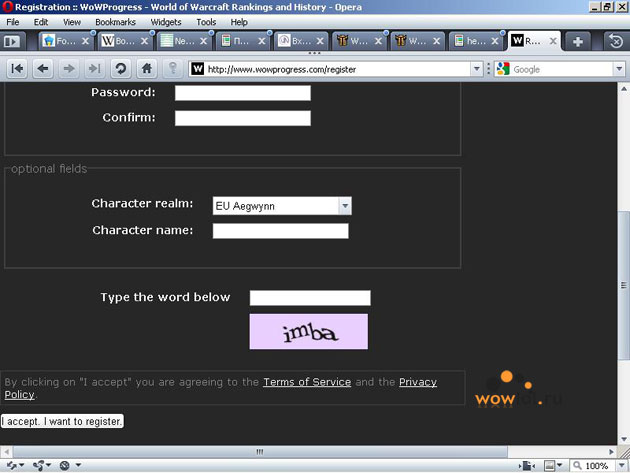Click 'I accept. I want to register.' button
The width and height of the screenshot is (630, 473).
[62, 421]
